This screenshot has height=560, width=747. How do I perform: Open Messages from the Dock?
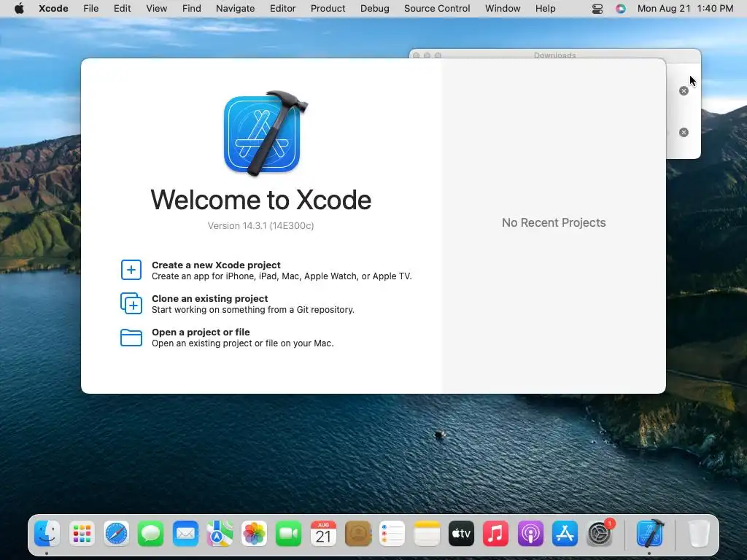(150, 533)
